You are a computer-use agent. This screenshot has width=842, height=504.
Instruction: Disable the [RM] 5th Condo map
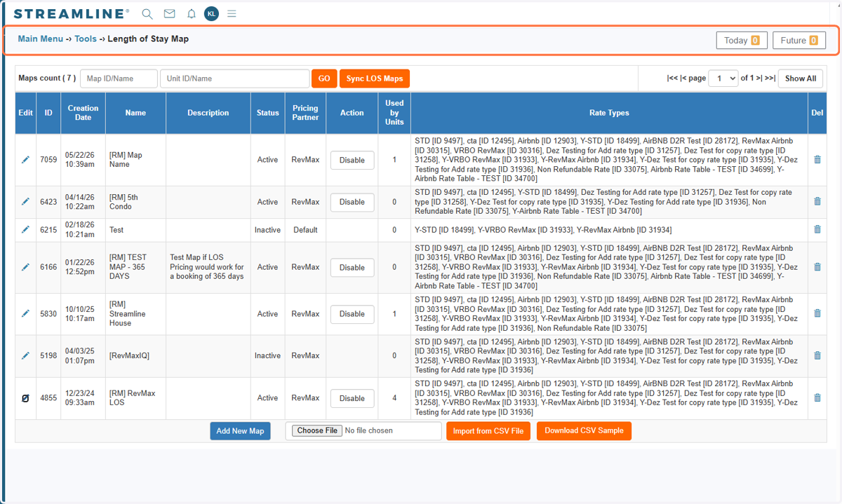click(x=352, y=202)
